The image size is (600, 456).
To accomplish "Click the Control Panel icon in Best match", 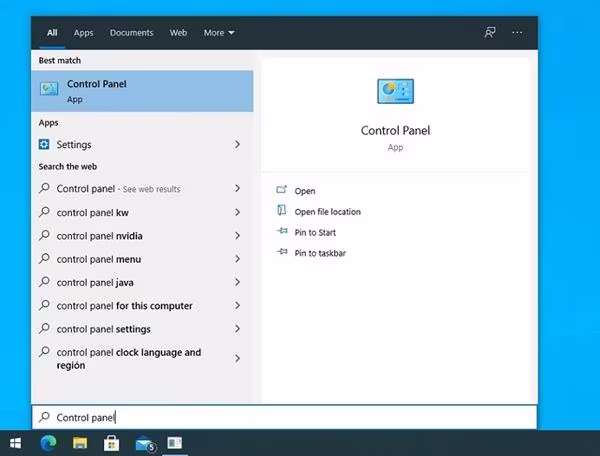I will [49, 89].
